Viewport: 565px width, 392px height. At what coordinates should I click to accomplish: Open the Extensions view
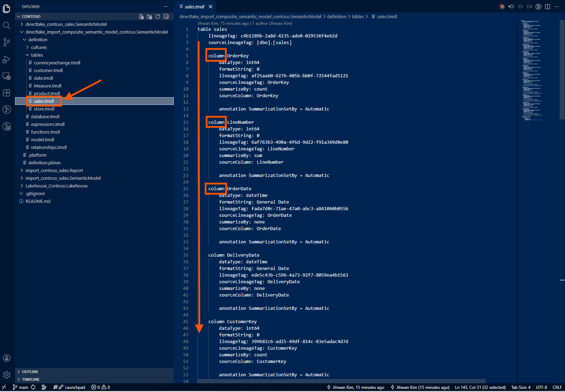point(7,93)
